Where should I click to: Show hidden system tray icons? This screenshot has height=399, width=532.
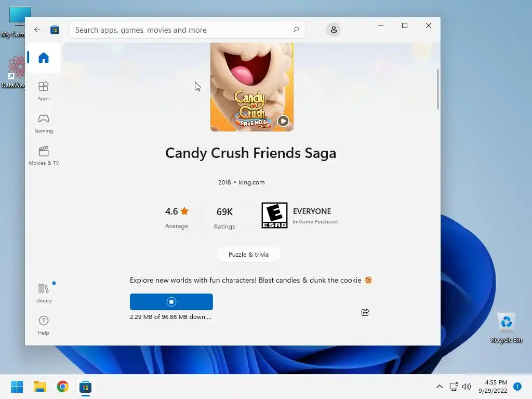coord(439,387)
